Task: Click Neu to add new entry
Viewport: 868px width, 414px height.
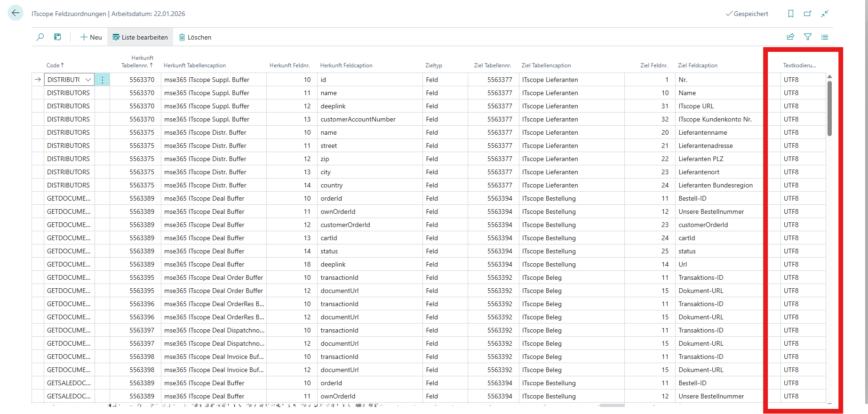Action: click(x=91, y=37)
